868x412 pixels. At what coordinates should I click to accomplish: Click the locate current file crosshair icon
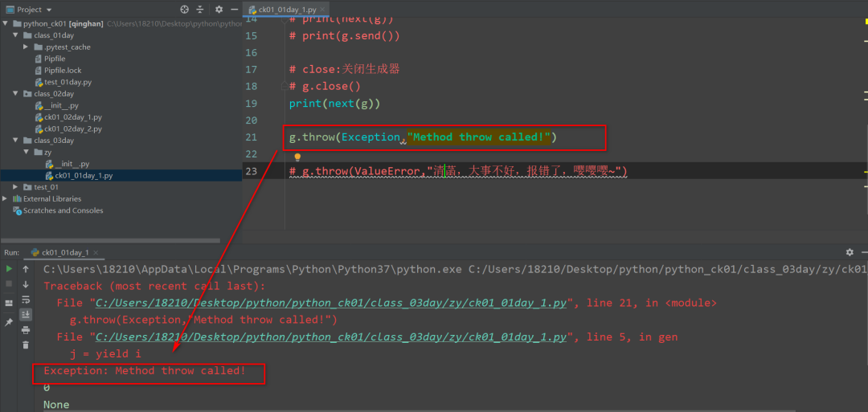(x=184, y=10)
